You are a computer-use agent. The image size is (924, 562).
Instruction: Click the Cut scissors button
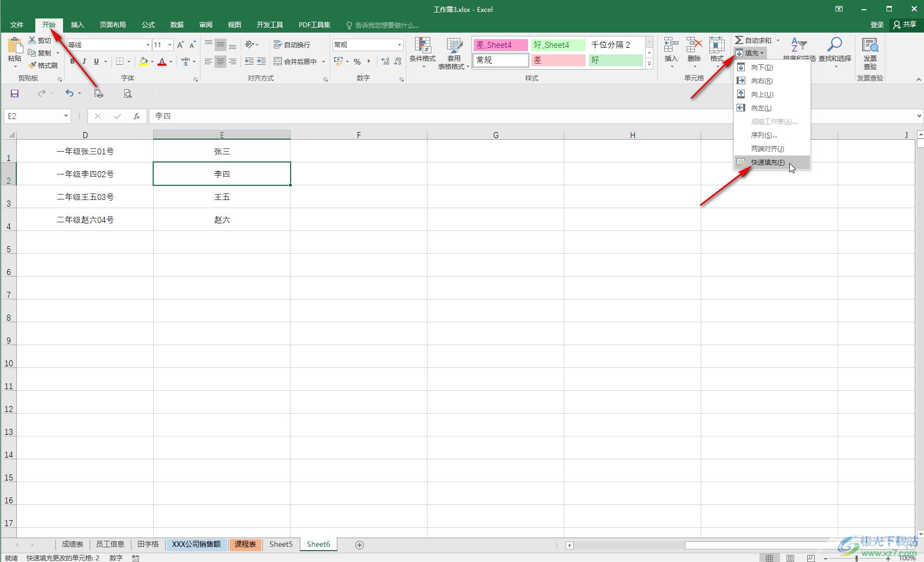point(40,41)
